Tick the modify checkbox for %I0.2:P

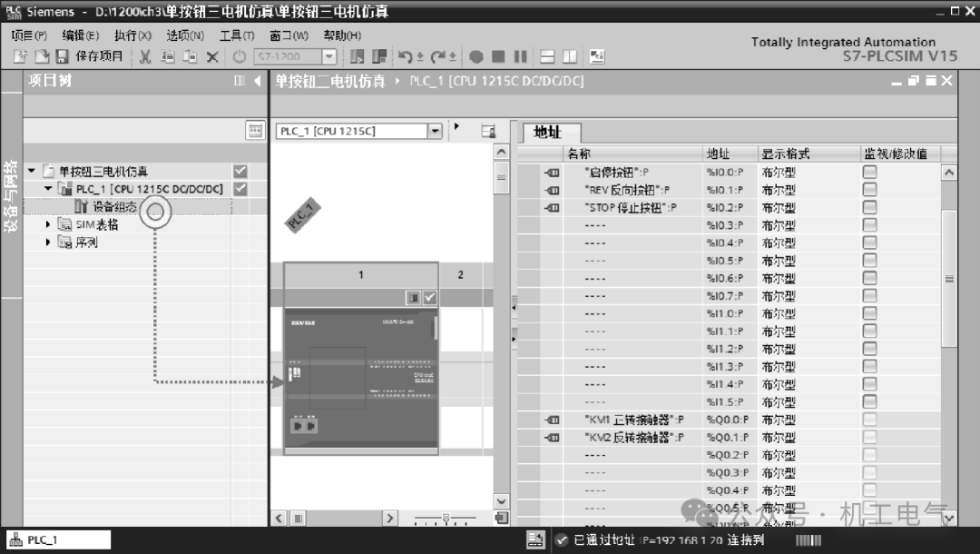(x=869, y=206)
